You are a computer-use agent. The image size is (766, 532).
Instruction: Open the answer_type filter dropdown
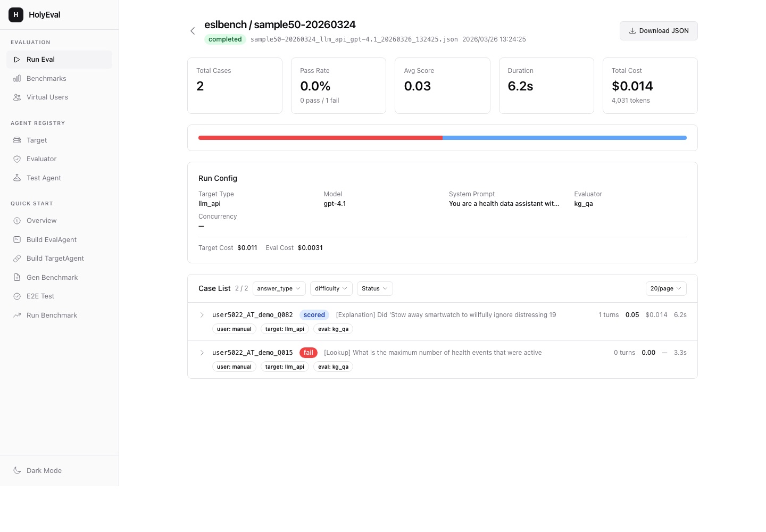(x=279, y=288)
